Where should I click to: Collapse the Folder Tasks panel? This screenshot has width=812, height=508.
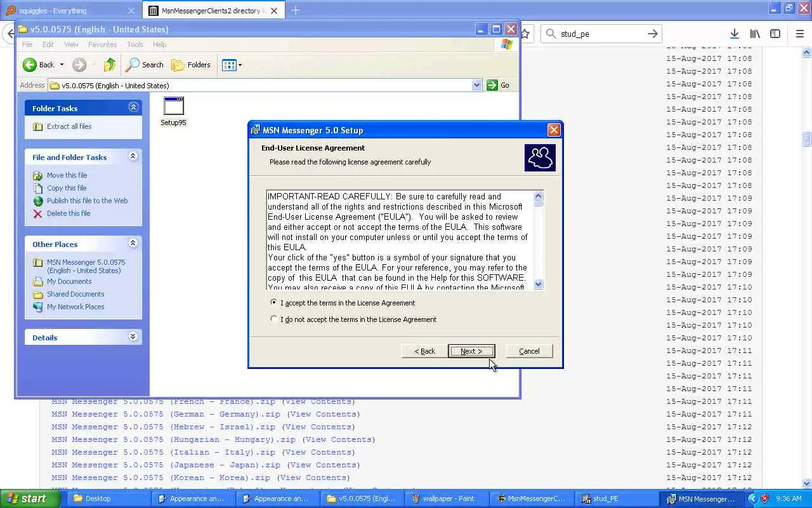133,107
